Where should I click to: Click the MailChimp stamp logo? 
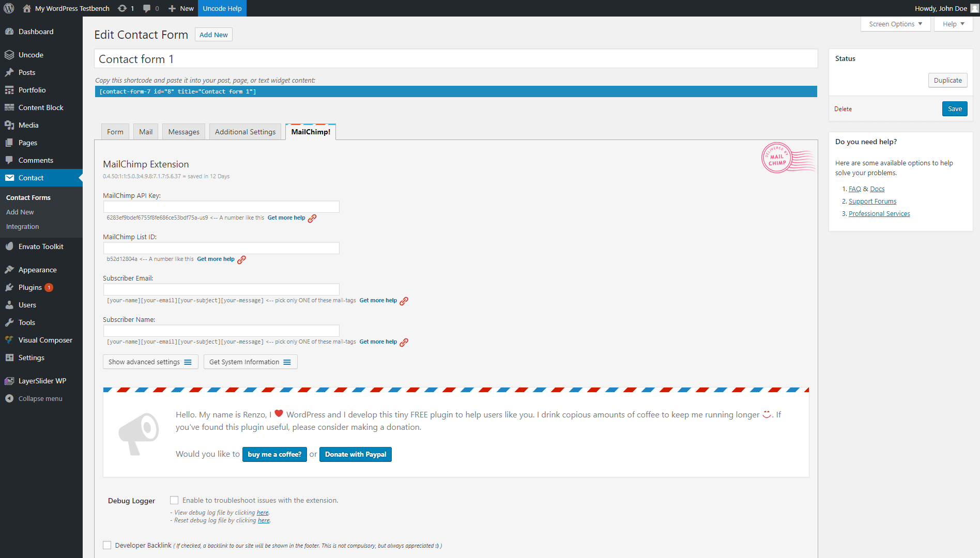788,158
